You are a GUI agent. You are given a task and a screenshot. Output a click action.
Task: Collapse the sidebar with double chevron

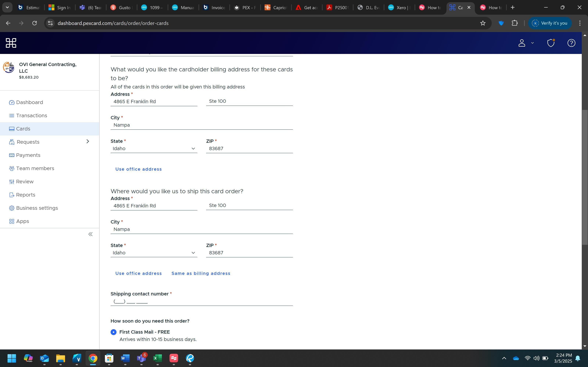point(90,234)
